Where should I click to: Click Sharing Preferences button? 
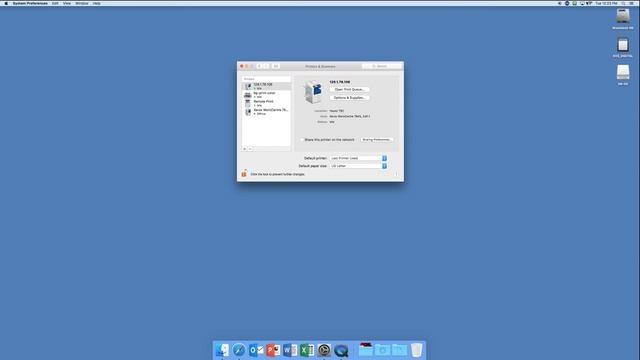pyautogui.click(x=377, y=140)
